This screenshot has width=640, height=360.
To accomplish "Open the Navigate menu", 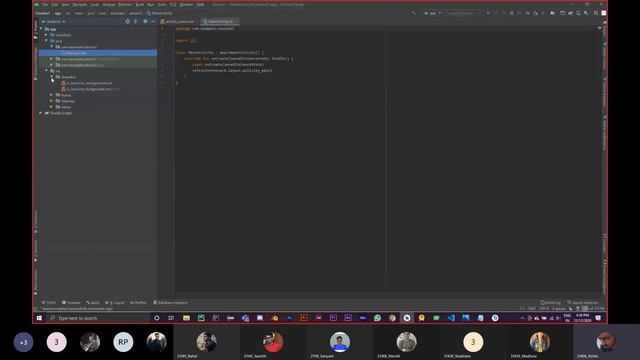I will tap(80, 4).
